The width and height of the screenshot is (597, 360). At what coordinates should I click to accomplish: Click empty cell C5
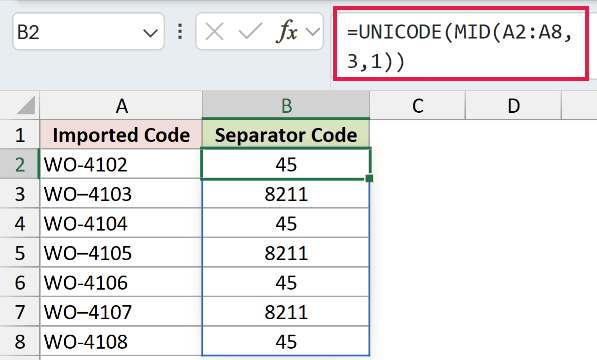pyautogui.click(x=417, y=253)
